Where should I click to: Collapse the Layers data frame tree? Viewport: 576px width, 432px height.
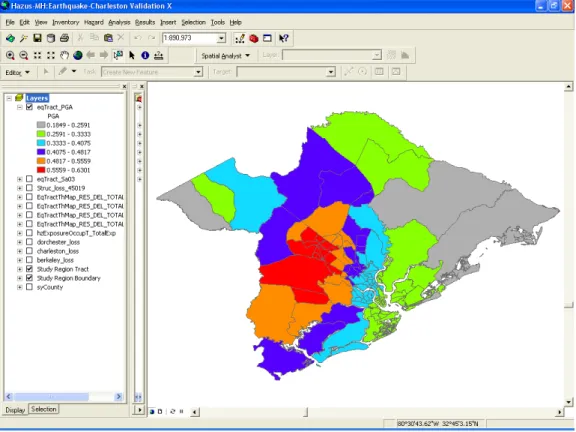pyautogui.click(x=9, y=98)
